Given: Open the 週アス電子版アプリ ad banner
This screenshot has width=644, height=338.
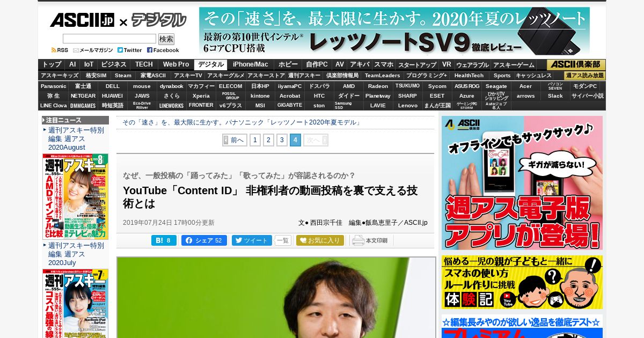Looking at the screenshot, I should click(x=522, y=183).
